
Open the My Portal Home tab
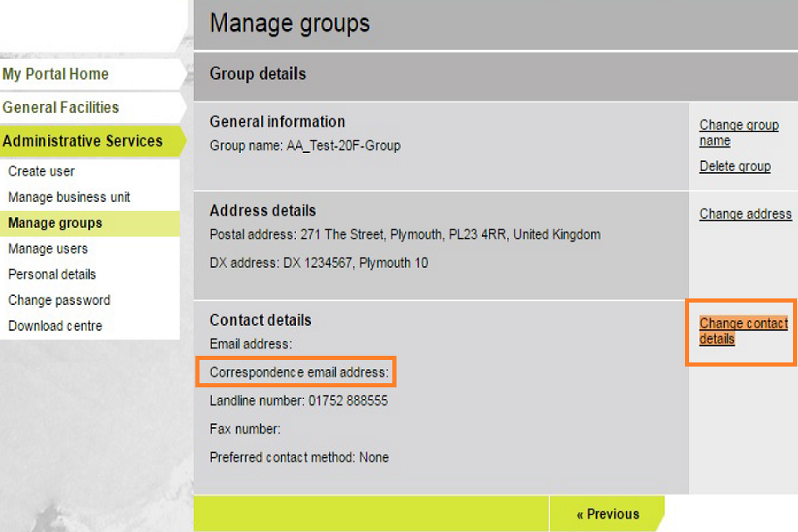[x=56, y=74]
